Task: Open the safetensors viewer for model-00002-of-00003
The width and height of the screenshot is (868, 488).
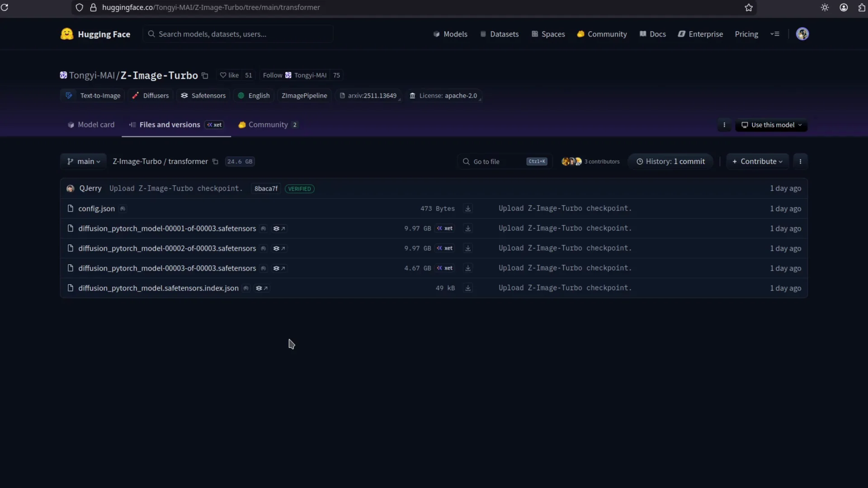Action: 278,248
